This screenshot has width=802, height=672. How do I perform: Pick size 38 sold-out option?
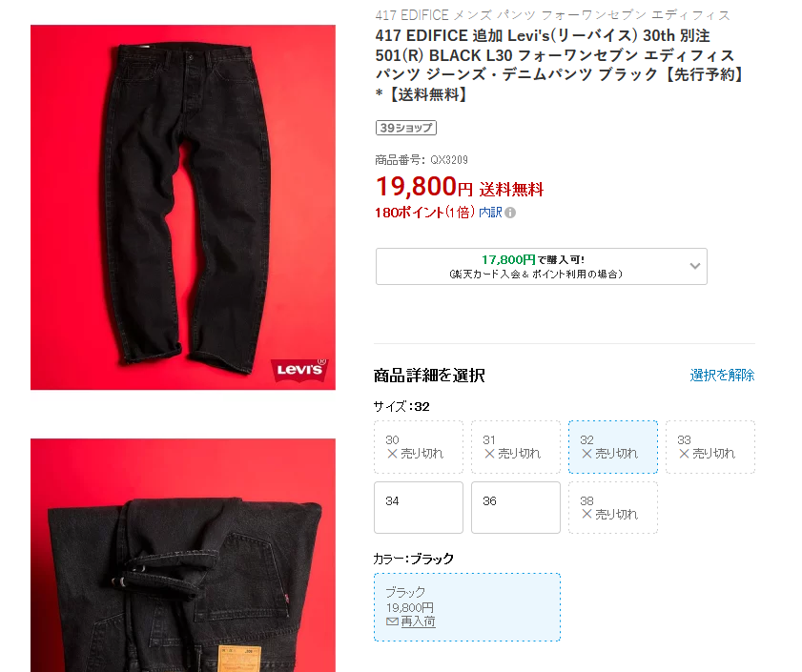pyautogui.click(x=613, y=507)
